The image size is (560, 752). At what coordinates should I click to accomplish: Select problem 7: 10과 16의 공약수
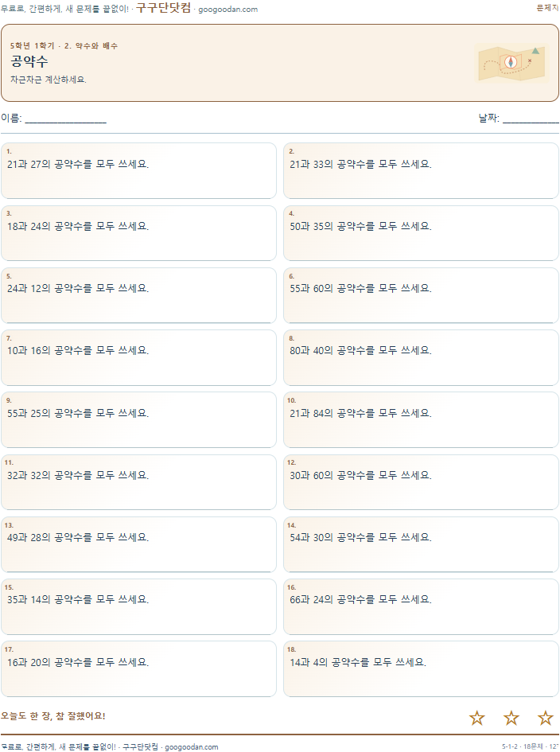pyautogui.click(x=138, y=357)
